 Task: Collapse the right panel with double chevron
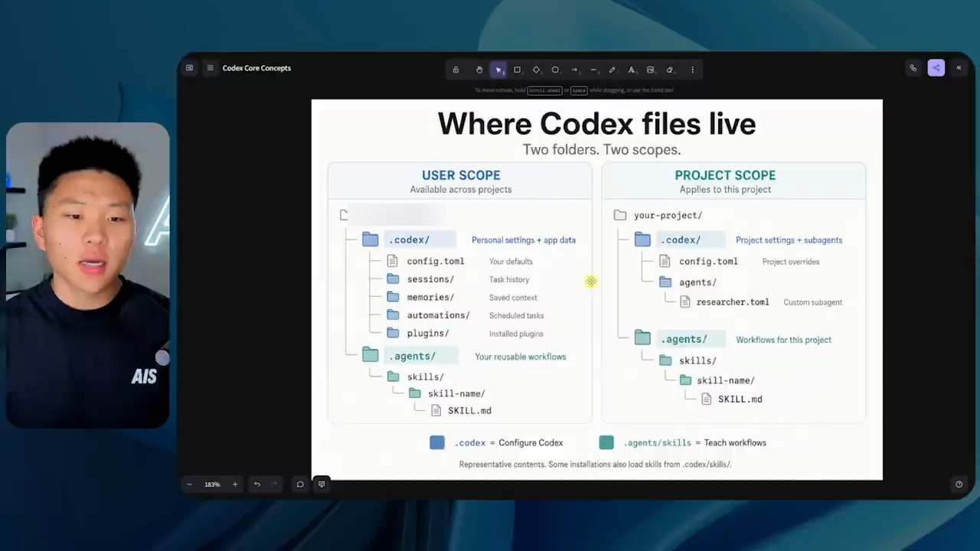click(x=959, y=68)
